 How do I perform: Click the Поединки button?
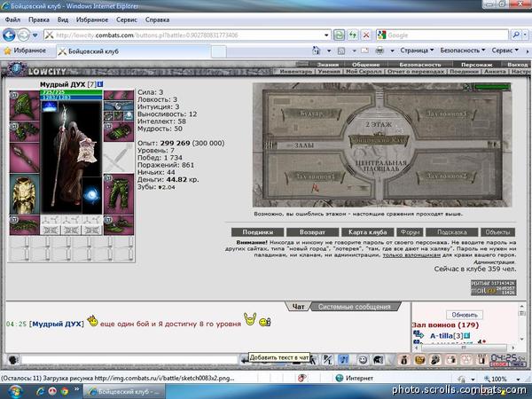pyautogui.click(x=257, y=232)
